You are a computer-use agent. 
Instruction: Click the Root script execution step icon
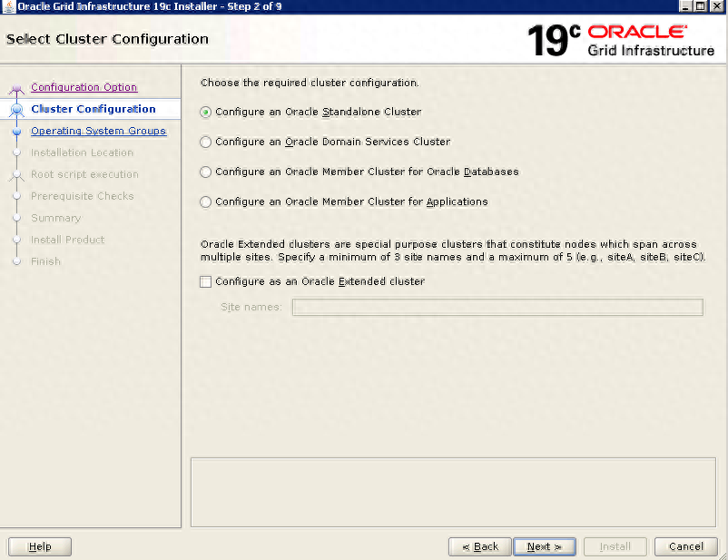pos(17,174)
